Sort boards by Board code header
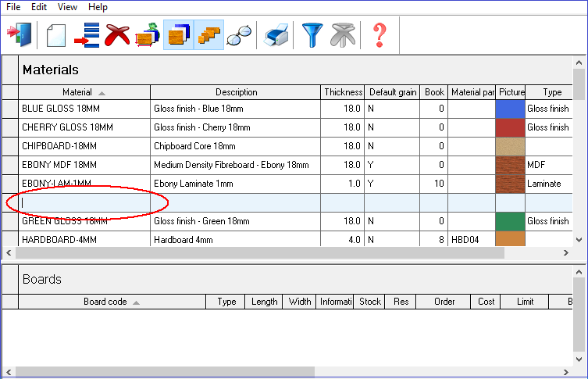The height and width of the screenshot is (379, 588). point(112,302)
